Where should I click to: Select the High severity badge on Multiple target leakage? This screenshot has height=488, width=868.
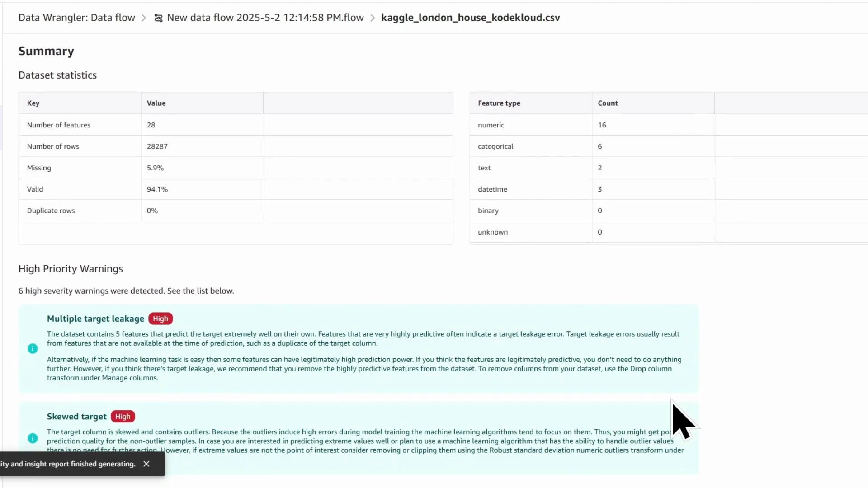point(160,319)
